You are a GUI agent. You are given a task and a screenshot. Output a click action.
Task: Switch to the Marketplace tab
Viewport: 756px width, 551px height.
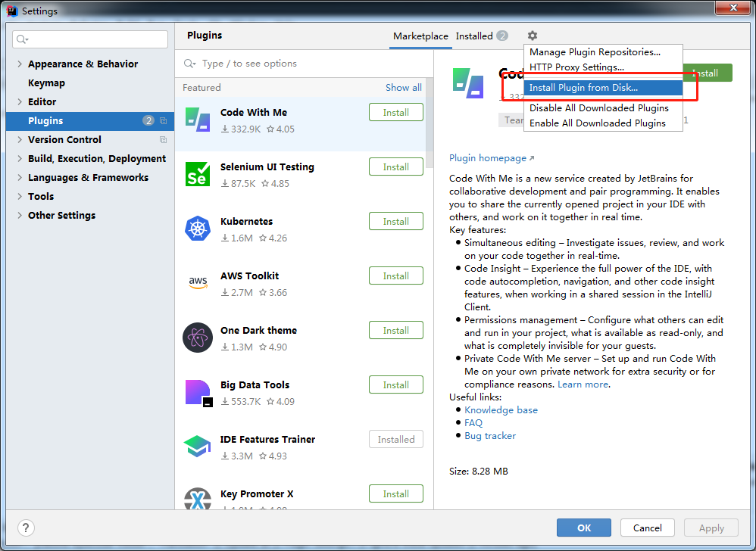pyautogui.click(x=420, y=36)
